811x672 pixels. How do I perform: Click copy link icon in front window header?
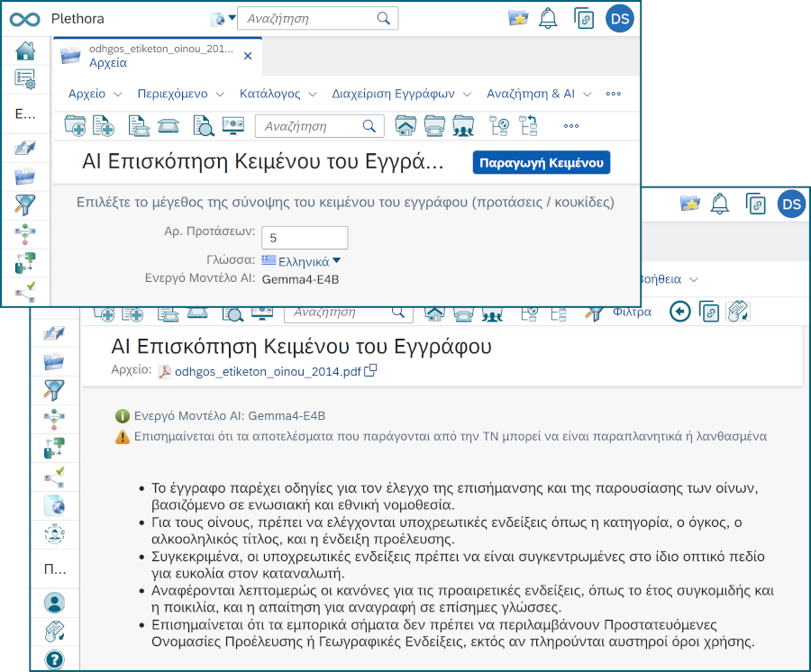tap(584, 19)
